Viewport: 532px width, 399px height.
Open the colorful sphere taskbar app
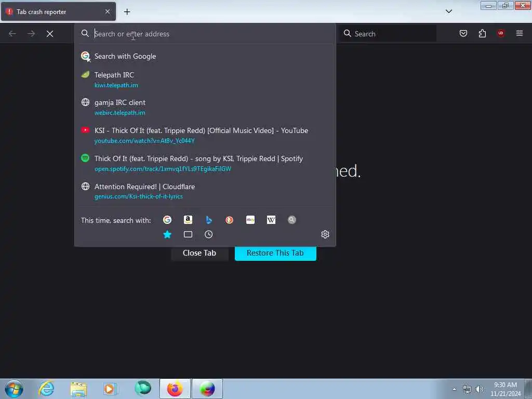207,389
